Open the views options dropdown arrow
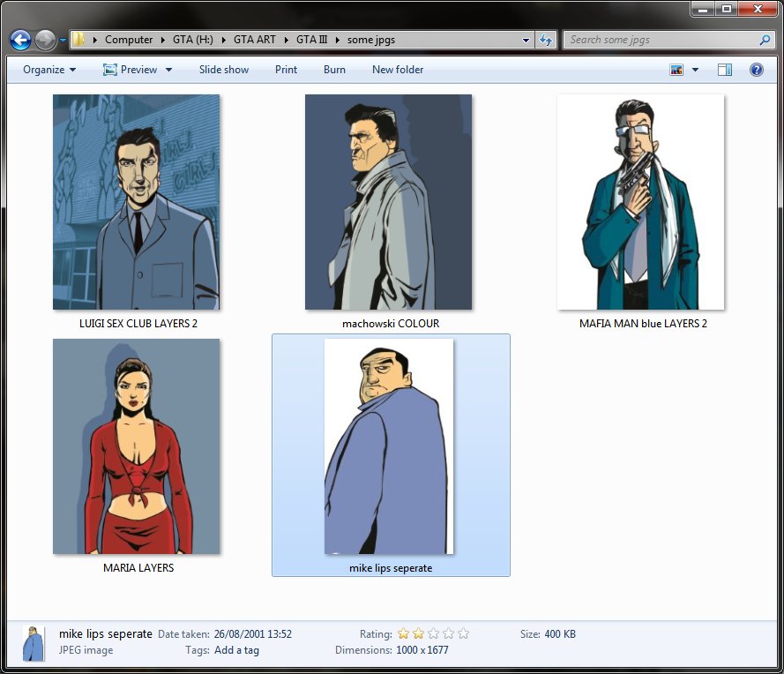The height and width of the screenshot is (674, 784). click(695, 70)
